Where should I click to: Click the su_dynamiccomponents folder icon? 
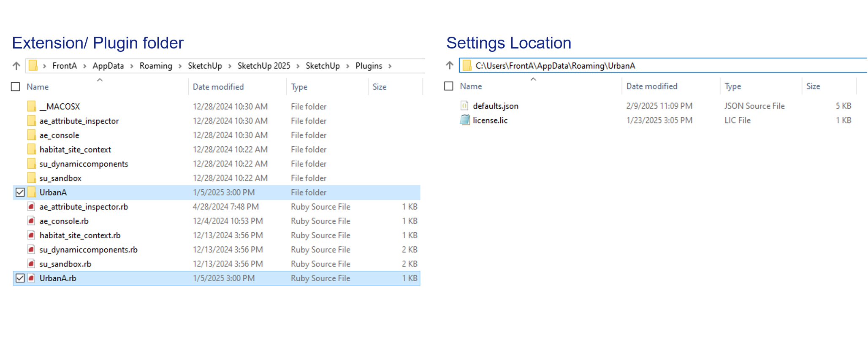click(x=32, y=164)
